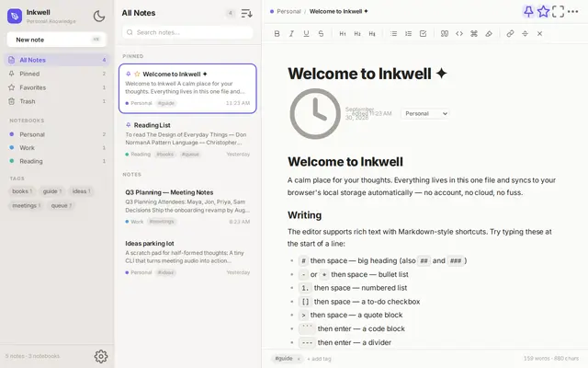
Task: Toggle bold formatting
Action: 277,34
